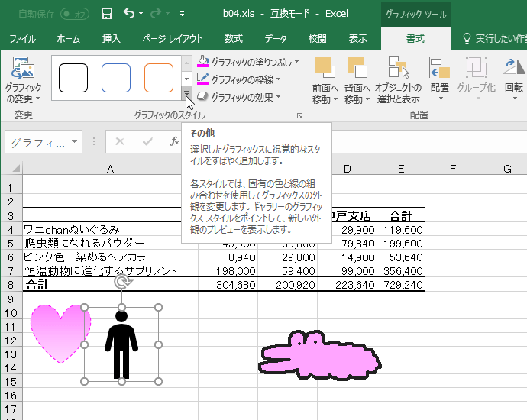Viewport: 527px width, 420px height.
Task: Click the Align (配置) icon
Action: [x=439, y=70]
